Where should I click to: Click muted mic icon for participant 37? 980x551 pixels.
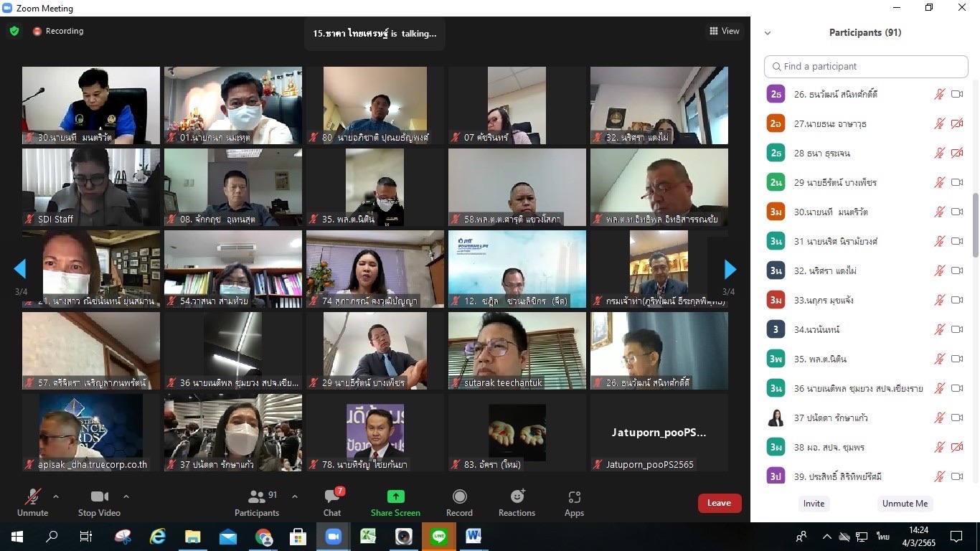(x=939, y=418)
